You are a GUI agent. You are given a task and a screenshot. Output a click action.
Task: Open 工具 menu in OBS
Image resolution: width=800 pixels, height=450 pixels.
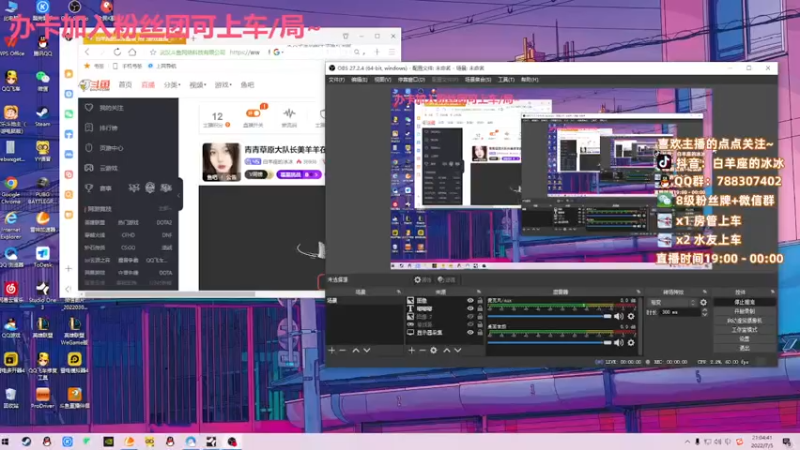pyautogui.click(x=506, y=80)
